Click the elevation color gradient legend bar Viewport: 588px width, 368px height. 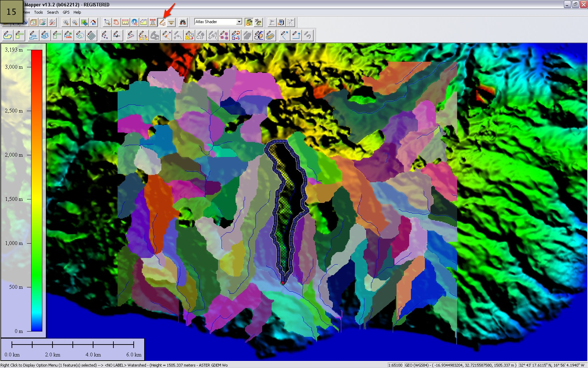[x=37, y=190]
